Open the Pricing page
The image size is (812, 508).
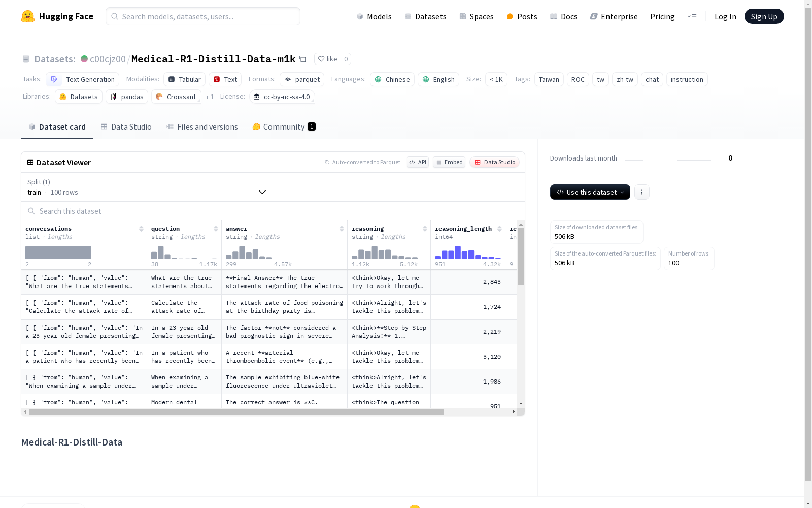[x=662, y=16]
